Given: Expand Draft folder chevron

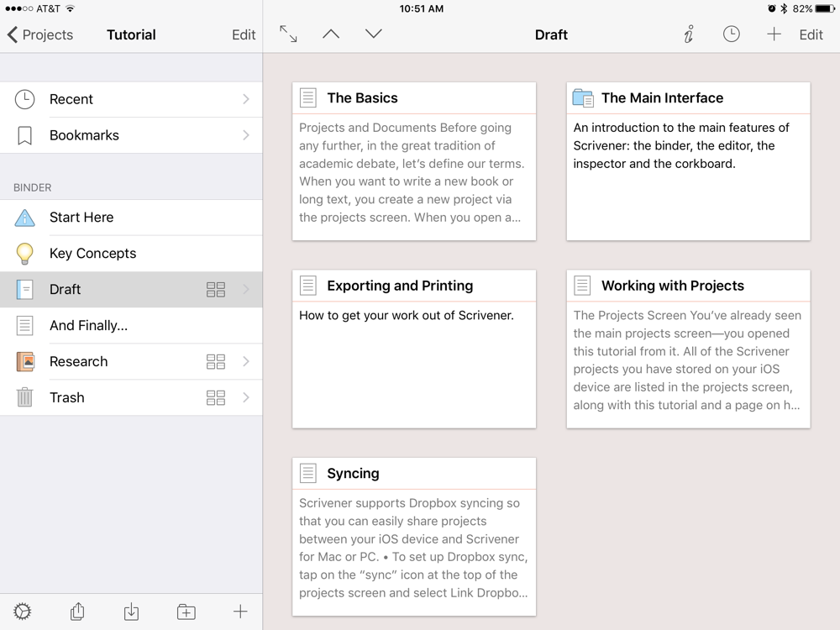Looking at the screenshot, I should tap(246, 289).
